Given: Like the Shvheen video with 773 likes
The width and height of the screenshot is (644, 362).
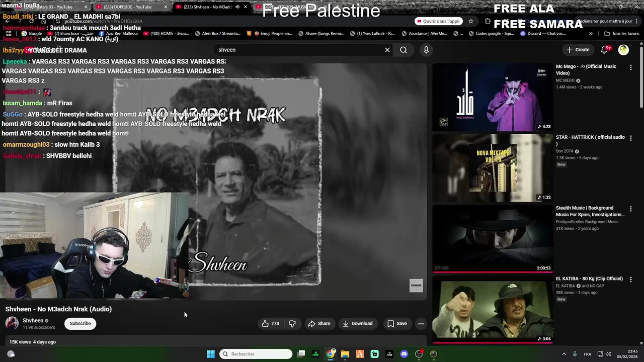Looking at the screenshot, I should pyautogui.click(x=270, y=324).
